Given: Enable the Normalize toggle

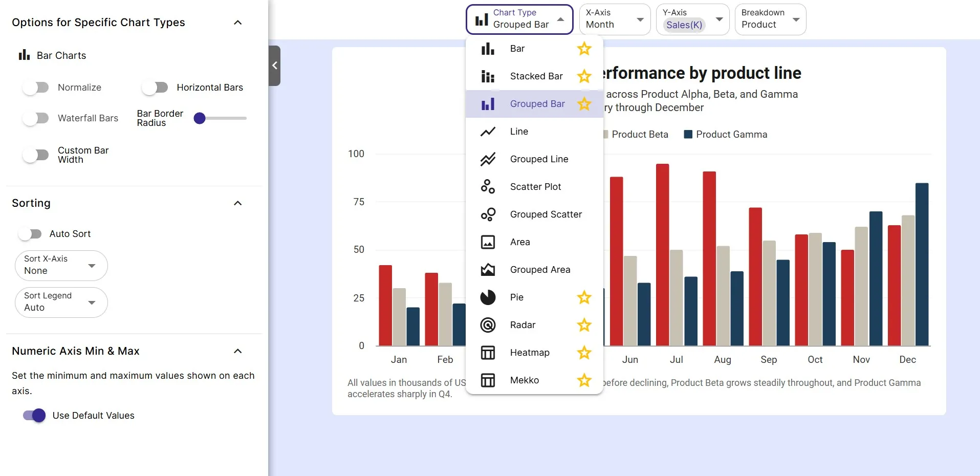Looking at the screenshot, I should (35, 88).
